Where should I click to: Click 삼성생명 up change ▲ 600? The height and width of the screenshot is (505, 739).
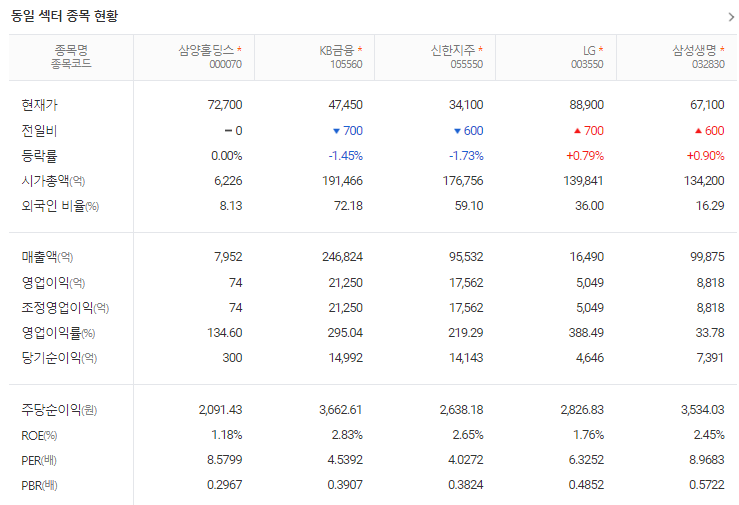click(710, 130)
